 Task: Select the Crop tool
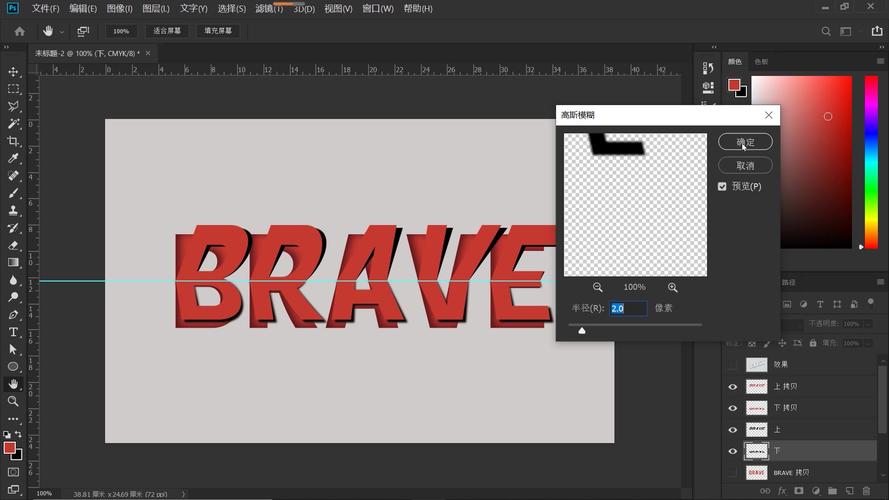coord(13,141)
